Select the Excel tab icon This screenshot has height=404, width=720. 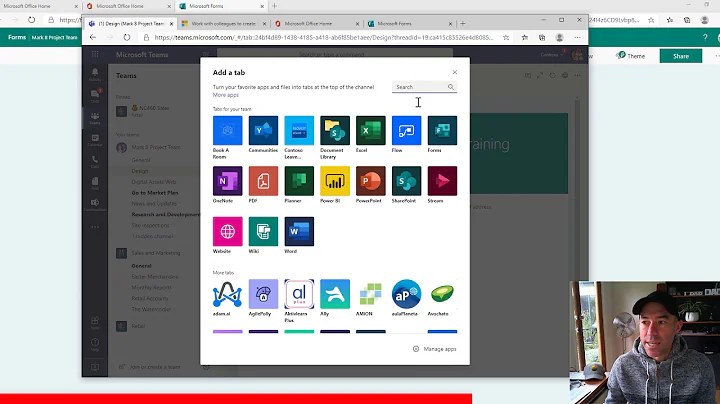click(371, 130)
